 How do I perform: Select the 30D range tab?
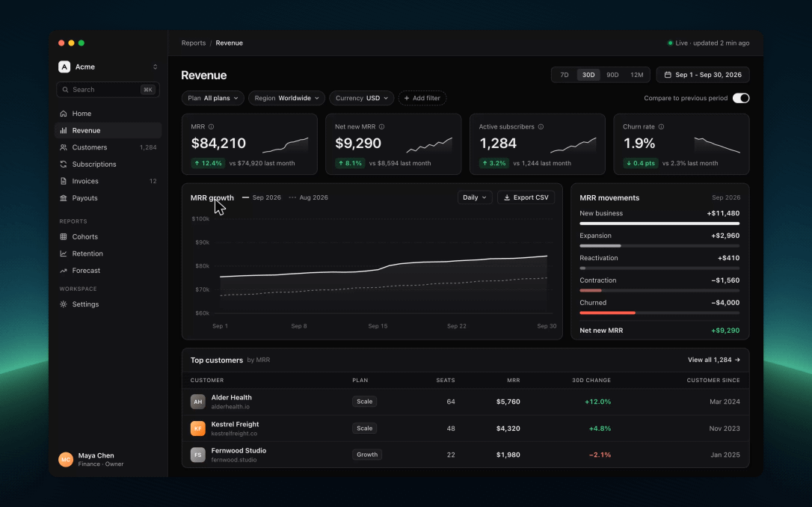pyautogui.click(x=588, y=75)
